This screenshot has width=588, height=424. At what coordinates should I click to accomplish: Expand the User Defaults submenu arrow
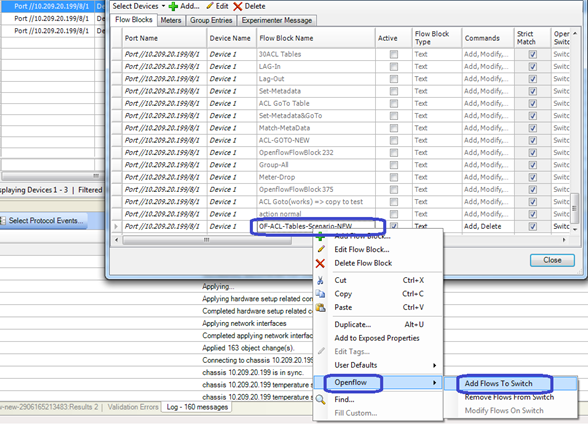(x=434, y=365)
